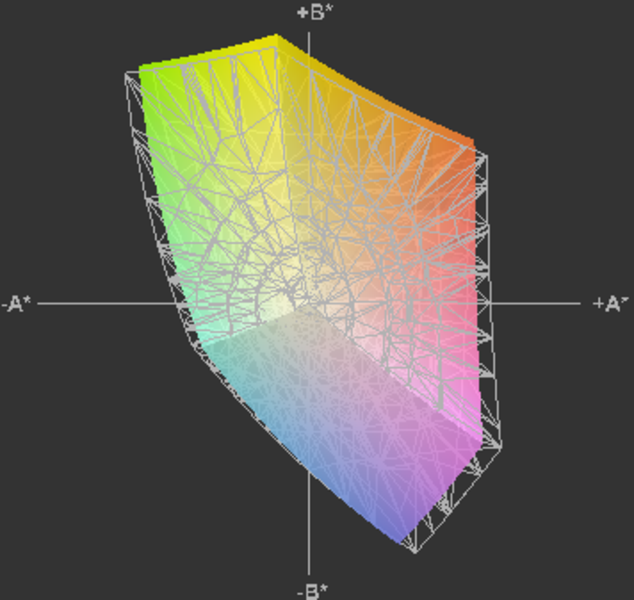The image size is (634, 600).
Task: Click the +A* axis label
Action: (611, 304)
